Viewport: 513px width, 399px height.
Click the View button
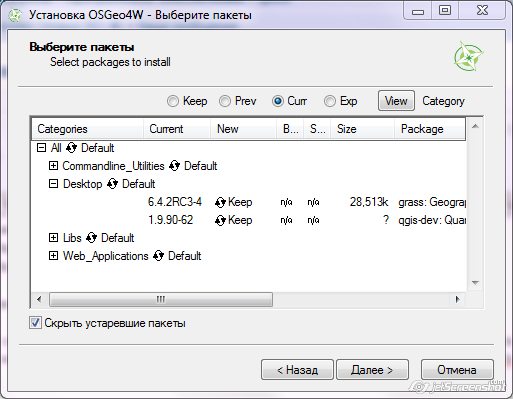396,101
